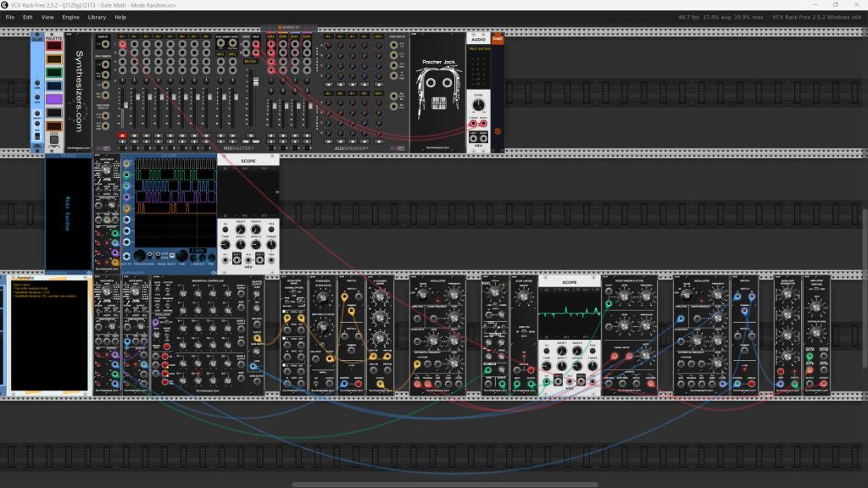Click GAIN 1 knob on middle-row Scope
The width and height of the screenshot is (868, 488).
click(240, 229)
